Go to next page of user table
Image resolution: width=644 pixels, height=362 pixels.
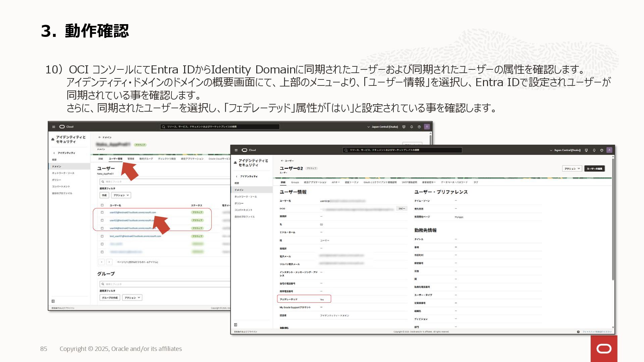(109, 262)
